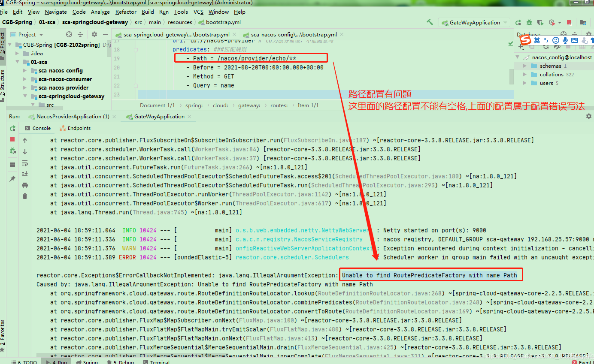The height and width of the screenshot is (364, 594).
Task: Open the Terminal tool window button
Action: point(157,362)
